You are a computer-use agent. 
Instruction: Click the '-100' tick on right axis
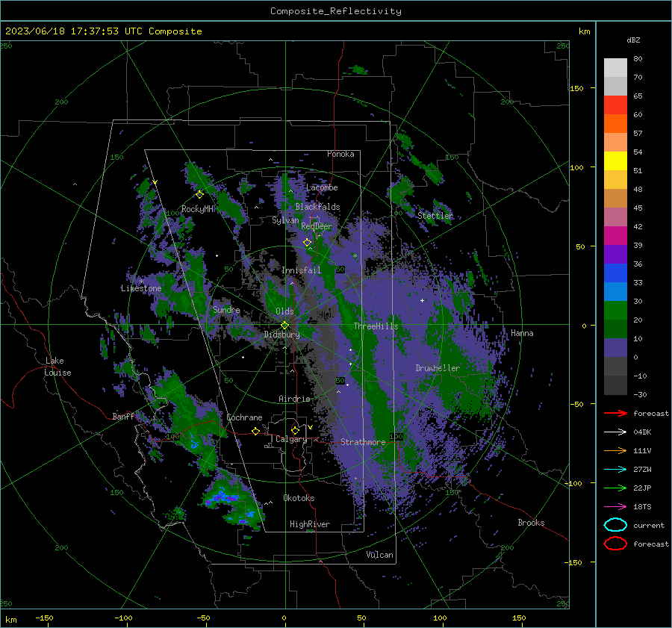point(573,484)
